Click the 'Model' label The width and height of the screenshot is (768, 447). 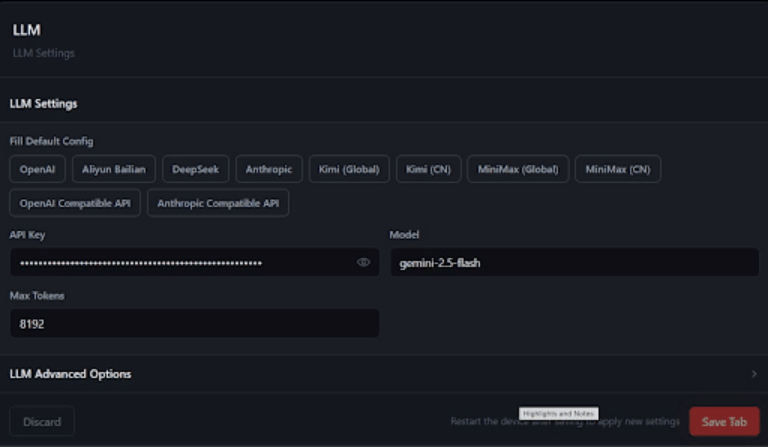(x=404, y=235)
